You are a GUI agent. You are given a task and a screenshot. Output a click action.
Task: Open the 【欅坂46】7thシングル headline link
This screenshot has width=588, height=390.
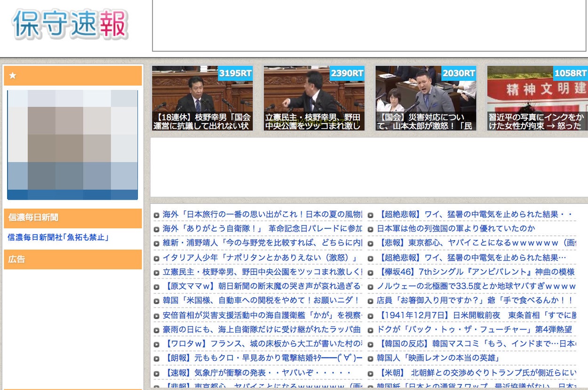[x=476, y=272]
